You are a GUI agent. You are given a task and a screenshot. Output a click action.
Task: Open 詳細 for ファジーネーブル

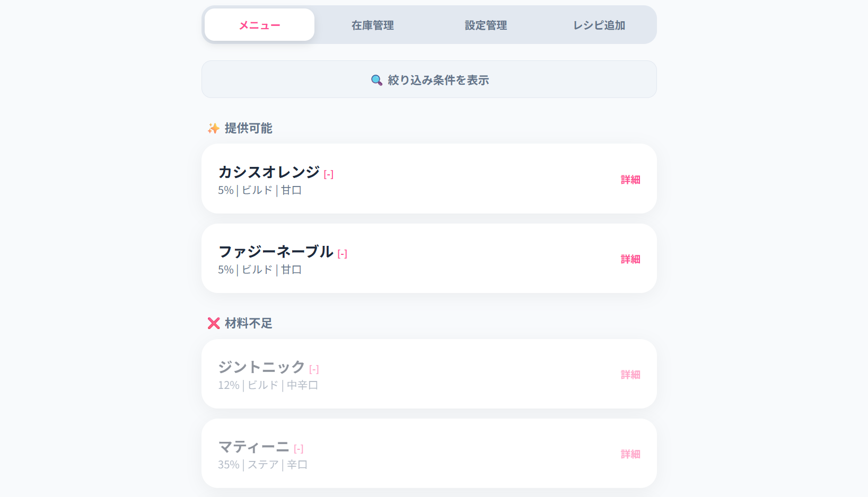(630, 259)
